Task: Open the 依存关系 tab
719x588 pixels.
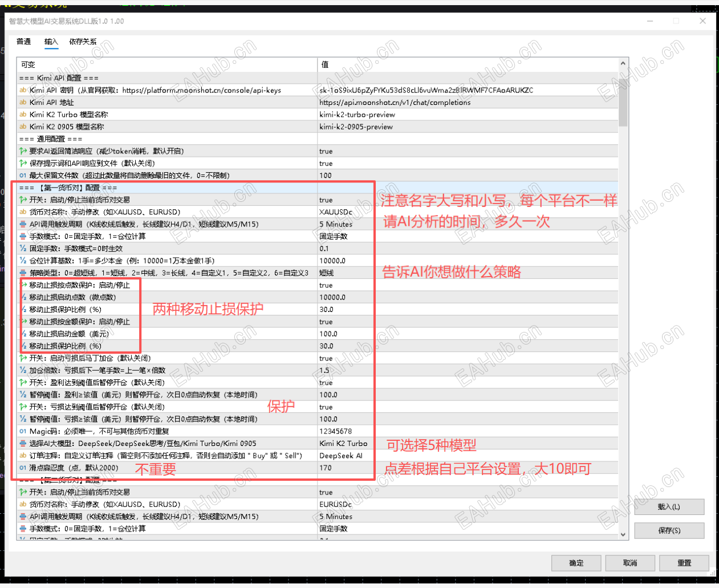Action: coord(83,42)
